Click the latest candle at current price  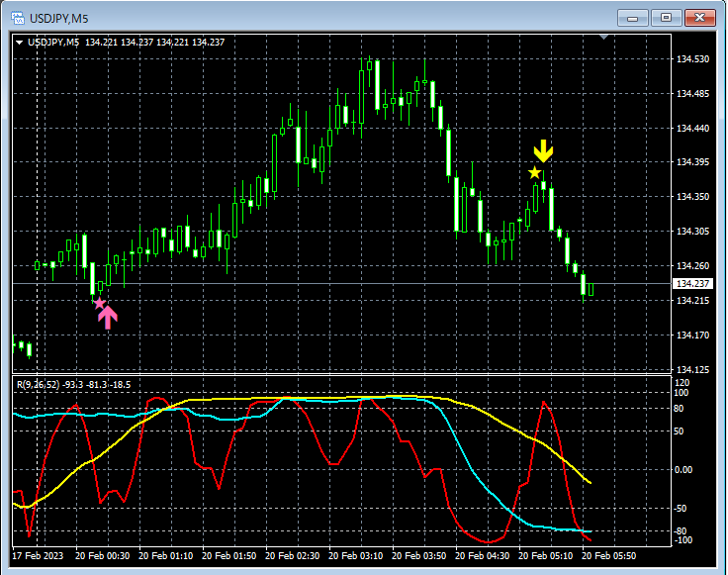point(591,289)
